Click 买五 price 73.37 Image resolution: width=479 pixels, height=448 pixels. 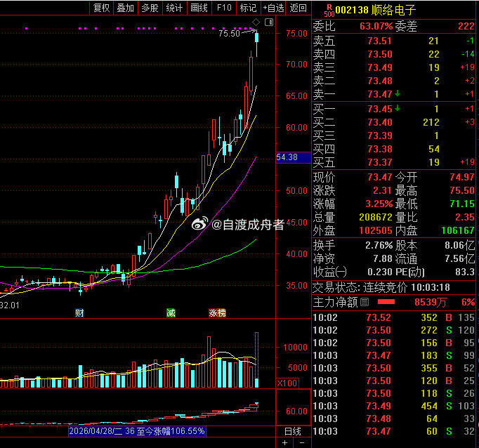click(x=380, y=162)
